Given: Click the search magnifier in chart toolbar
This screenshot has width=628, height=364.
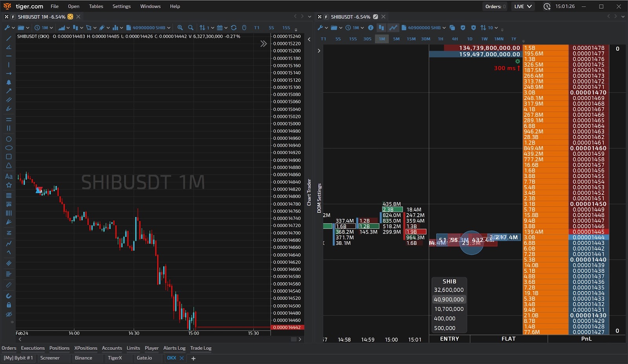Looking at the screenshot, I should point(191,27).
